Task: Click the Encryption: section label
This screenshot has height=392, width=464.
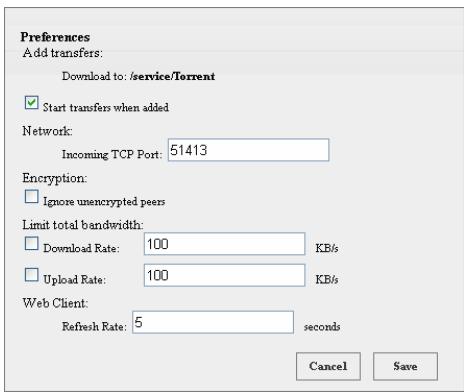Action: pyautogui.click(x=55, y=178)
